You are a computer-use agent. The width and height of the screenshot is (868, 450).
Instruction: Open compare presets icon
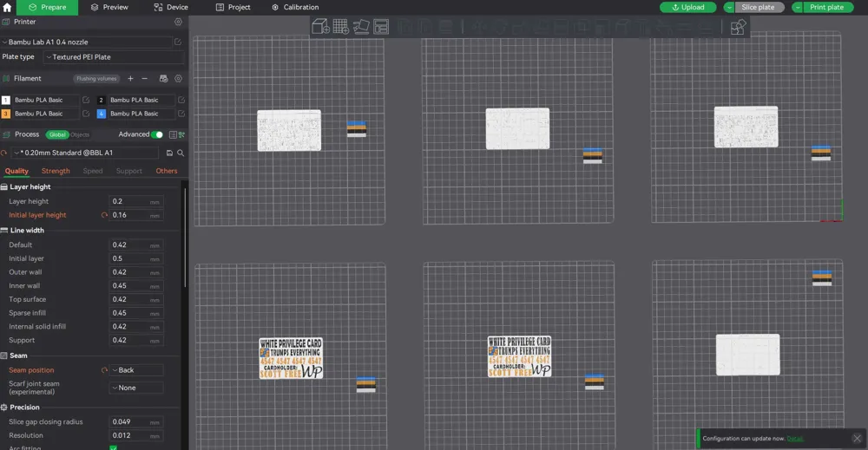[x=181, y=134]
